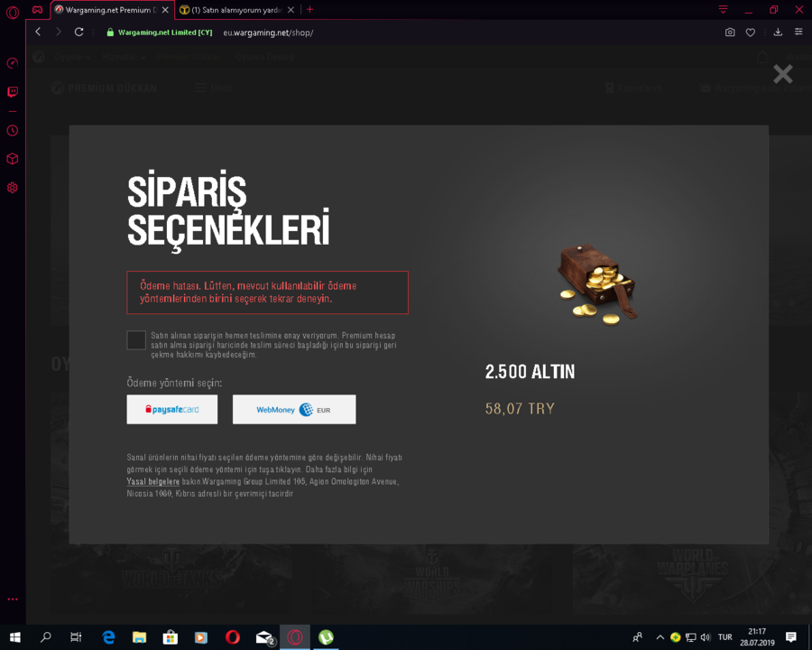Screen dimensions: 812x650
Task: Close the Sipariş Seçenekleri dialog
Action: [x=783, y=74]
